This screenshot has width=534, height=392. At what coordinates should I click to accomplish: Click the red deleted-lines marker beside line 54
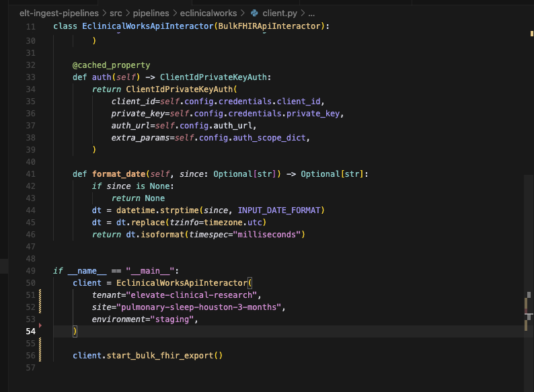(x=40, y=325)
